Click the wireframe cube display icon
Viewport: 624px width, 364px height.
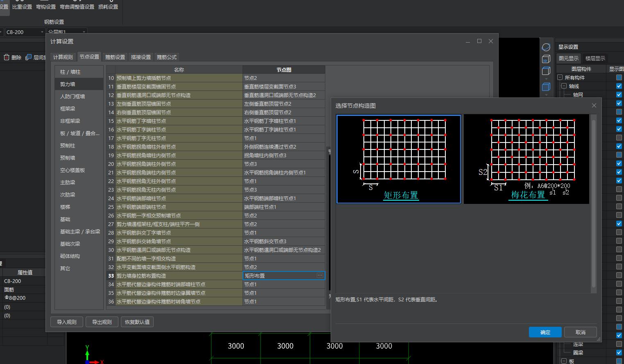546,71
